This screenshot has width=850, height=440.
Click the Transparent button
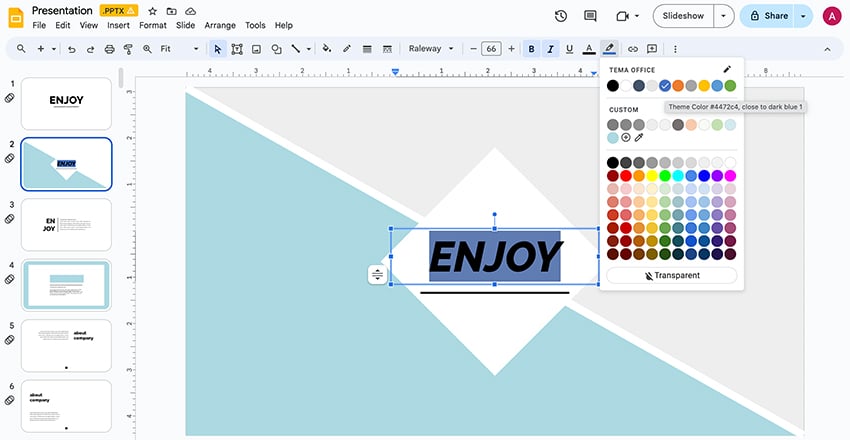[671, 275]
